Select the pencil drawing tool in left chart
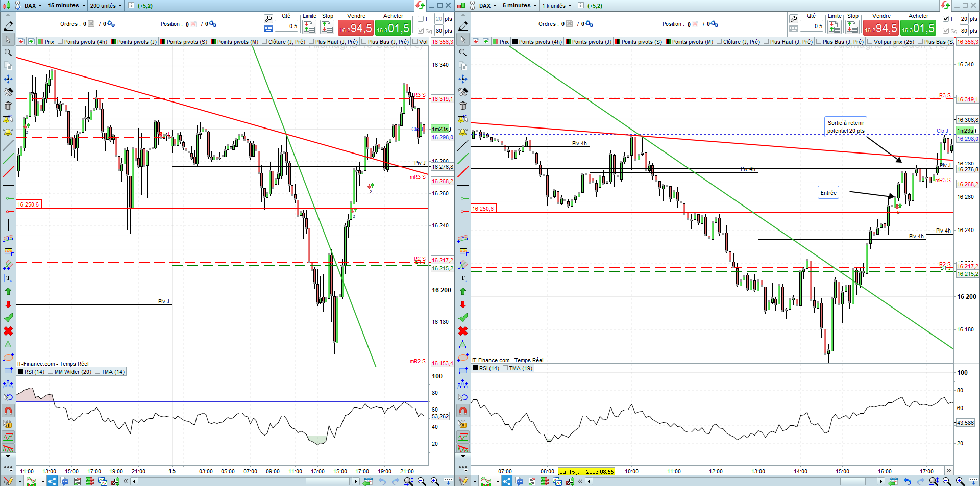980x486 pixels. 8,26
